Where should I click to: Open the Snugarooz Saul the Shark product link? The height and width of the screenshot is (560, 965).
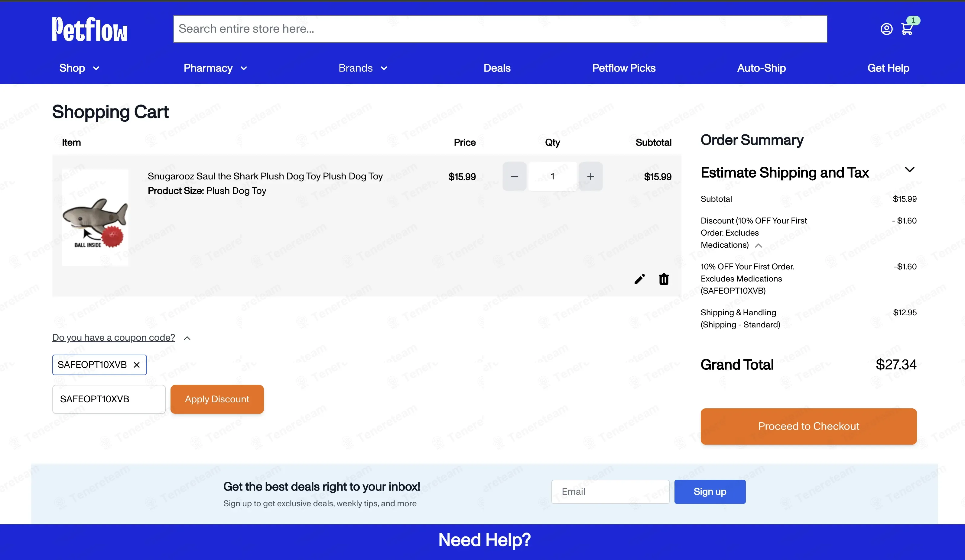click(265, 176)
